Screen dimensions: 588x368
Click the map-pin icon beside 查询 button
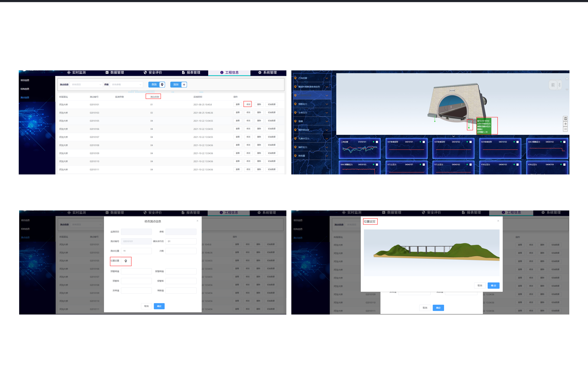162,84
